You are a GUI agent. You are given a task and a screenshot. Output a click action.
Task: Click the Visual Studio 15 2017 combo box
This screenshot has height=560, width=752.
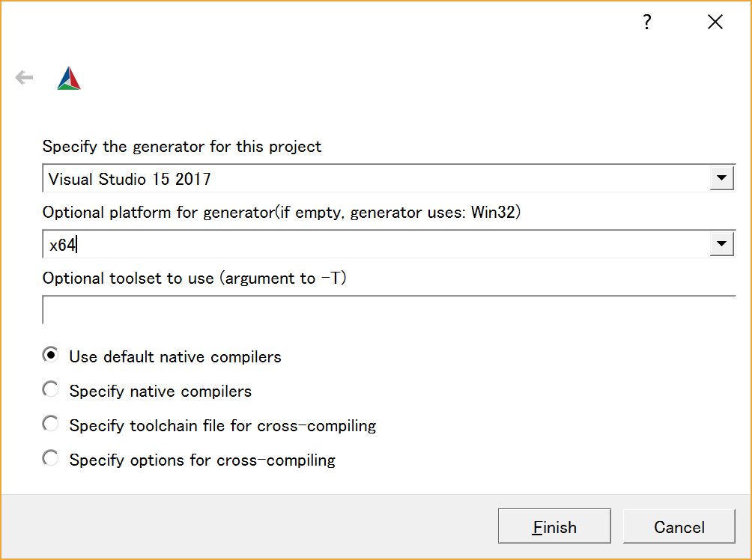[389, 178]
